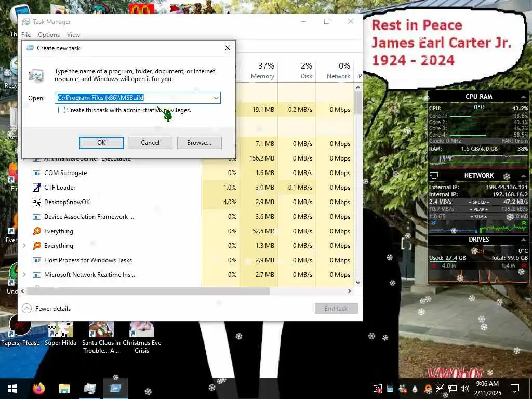
Task: Click the CTF Loader process icon
Action: coord(37,187)
